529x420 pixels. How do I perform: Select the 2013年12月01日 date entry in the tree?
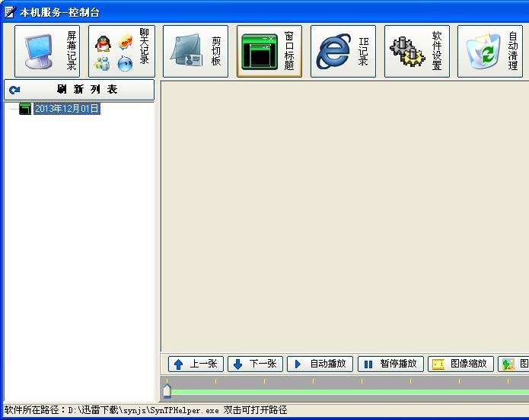coord(67,109)
